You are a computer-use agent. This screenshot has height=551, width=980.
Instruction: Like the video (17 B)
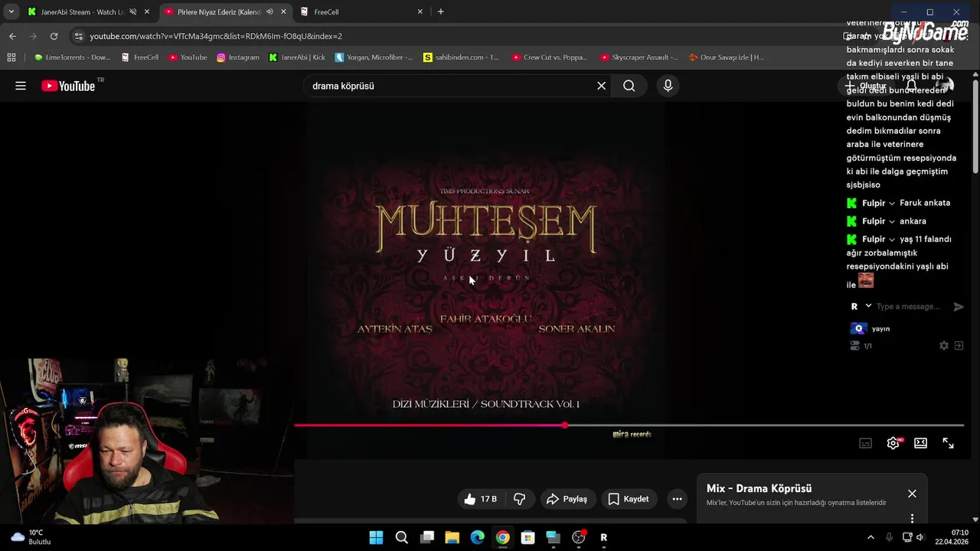click(x=481, y=499)
